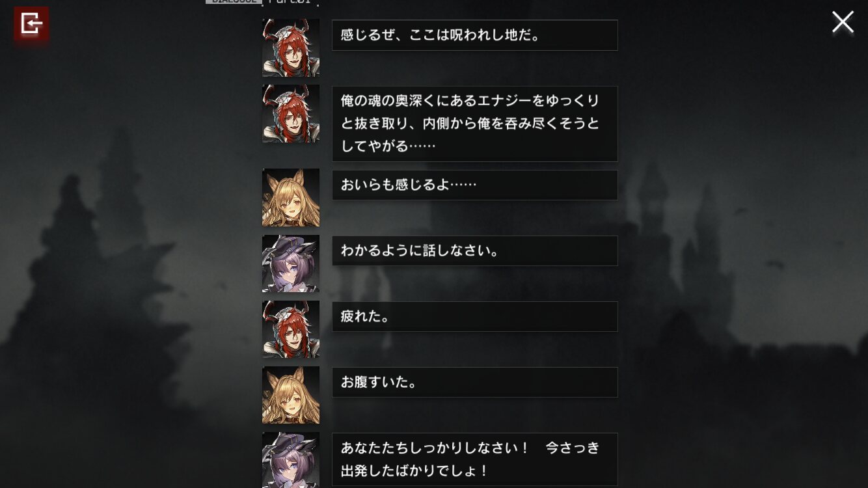This screenshot has height=488, width=868.
Task: Select red-haired avatar beside 呪われし地 line
Action: pos(291,47)
